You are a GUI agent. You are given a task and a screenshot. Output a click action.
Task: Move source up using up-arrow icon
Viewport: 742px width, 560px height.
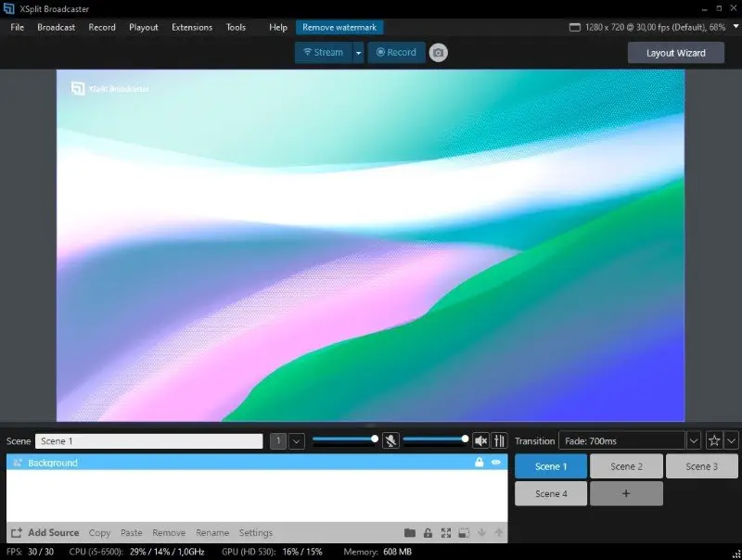click(498, 532)
